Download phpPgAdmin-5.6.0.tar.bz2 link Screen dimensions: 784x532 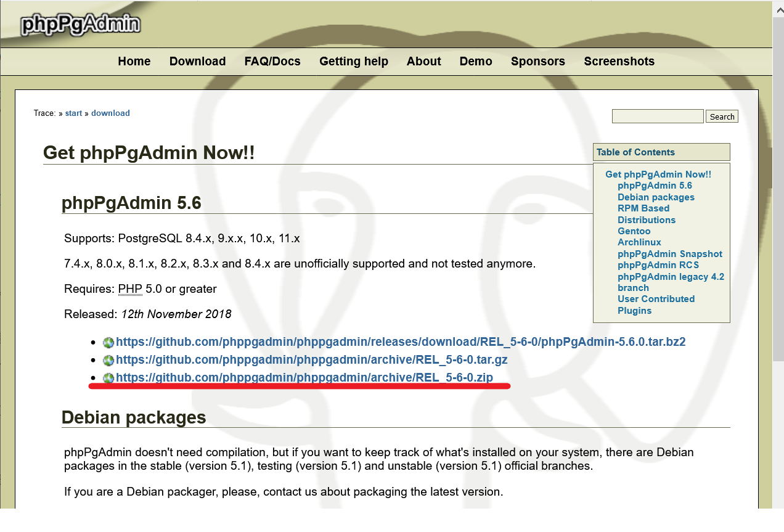pyautogui.click(x=401, y=342)
